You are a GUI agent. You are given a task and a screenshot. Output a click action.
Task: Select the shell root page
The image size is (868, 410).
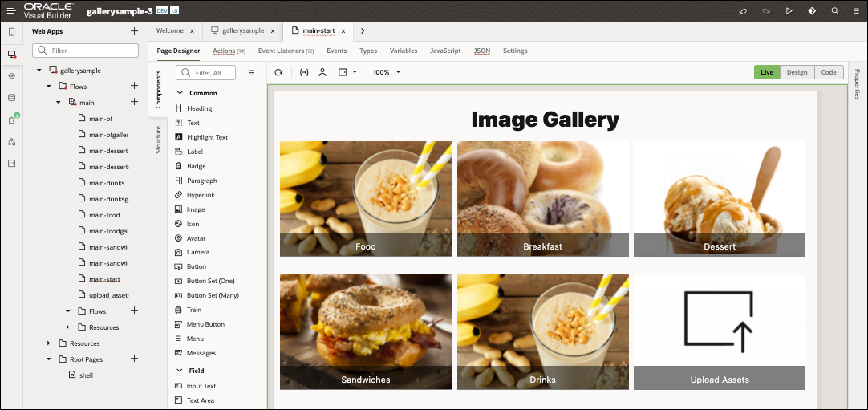(x=87, y=375)
